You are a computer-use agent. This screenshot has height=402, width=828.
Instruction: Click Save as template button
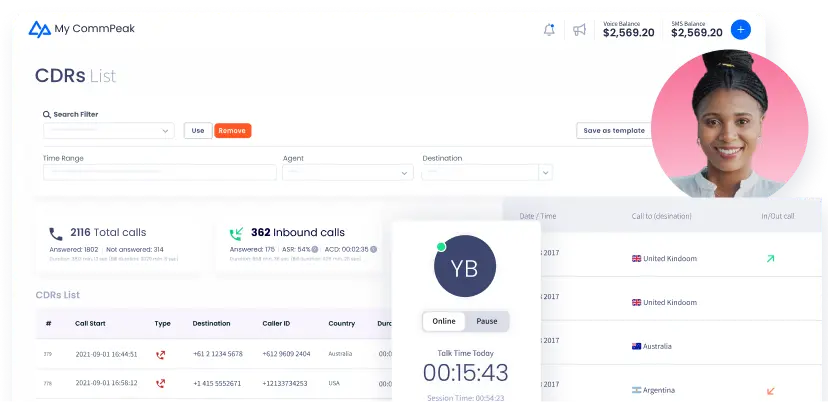614,130
